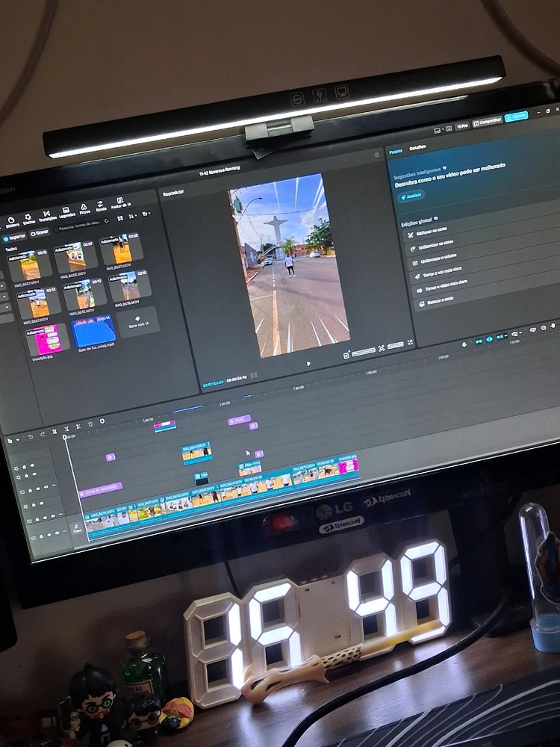Click the timeline zoom-out icon

pyautogui.click(x=544, y=328)
